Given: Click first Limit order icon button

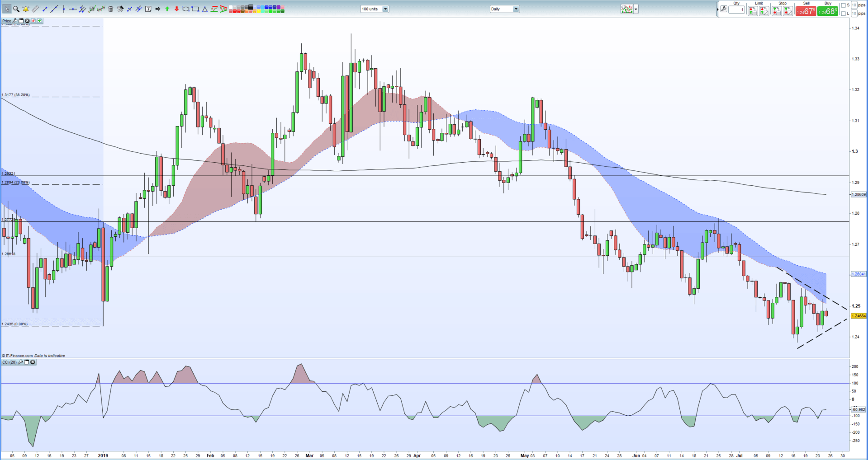Looking at the screenshot, I should 753,11.
